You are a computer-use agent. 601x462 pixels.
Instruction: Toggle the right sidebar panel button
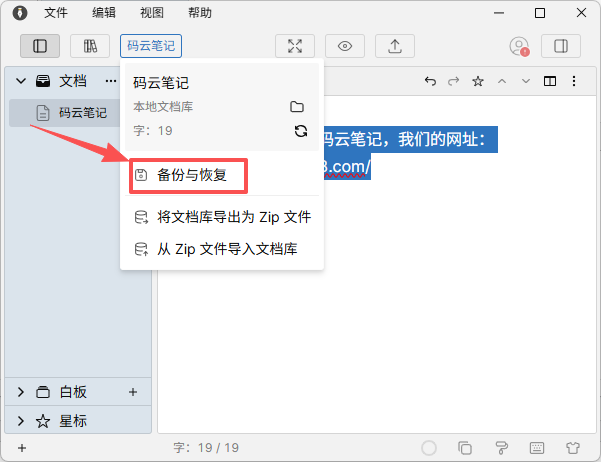(561, 46)
